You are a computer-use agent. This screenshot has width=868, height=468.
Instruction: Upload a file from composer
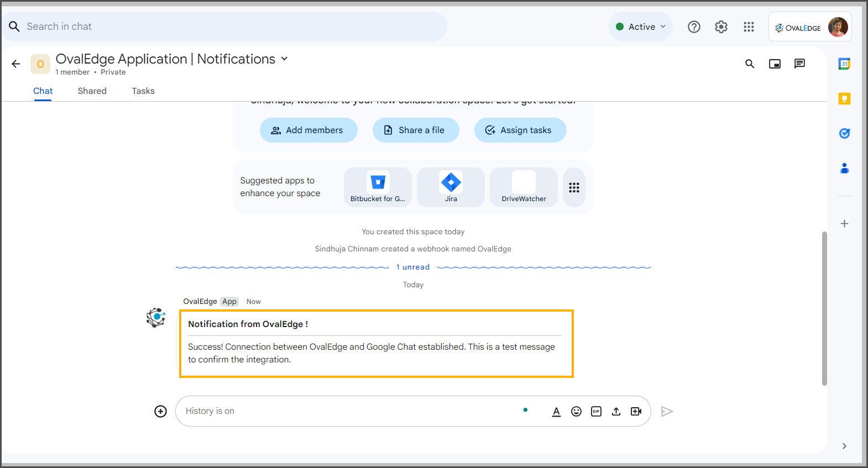coord(616,411)
